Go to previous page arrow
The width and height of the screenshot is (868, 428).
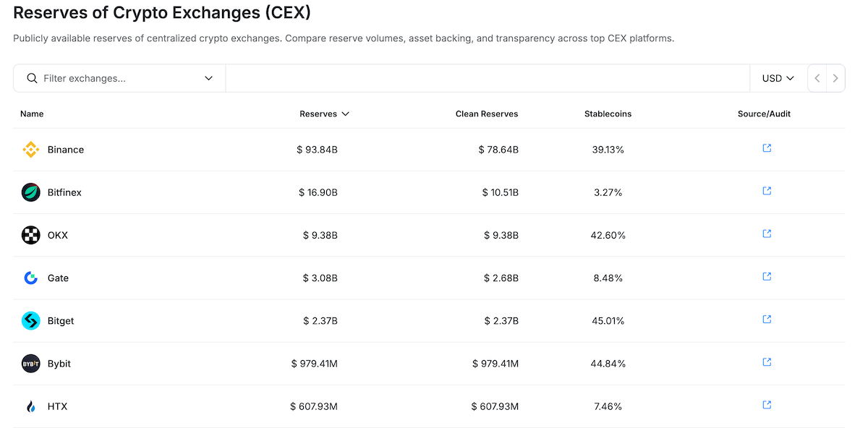point(817,78)
